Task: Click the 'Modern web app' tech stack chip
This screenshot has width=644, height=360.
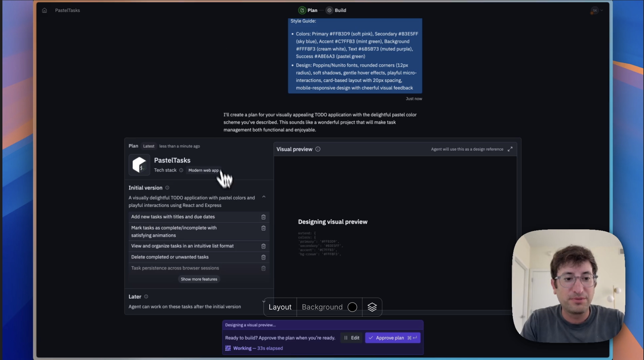Action: point(203,170)
